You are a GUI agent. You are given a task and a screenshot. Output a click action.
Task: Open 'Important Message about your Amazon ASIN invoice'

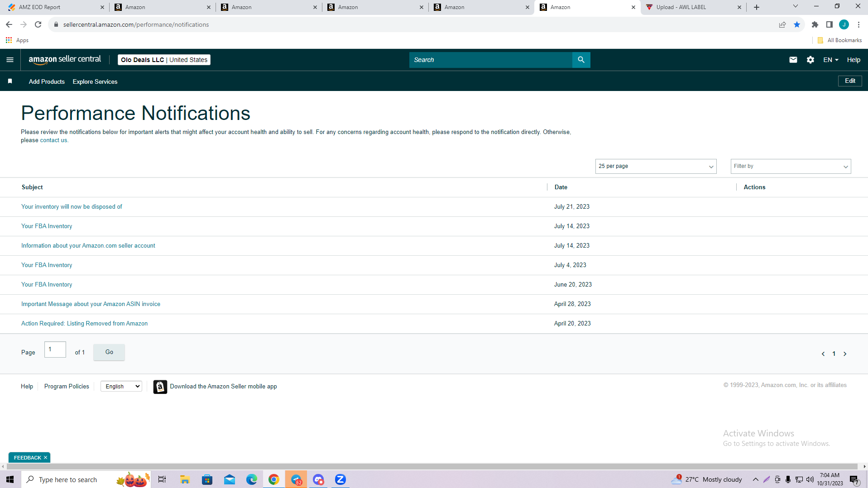click(91, 304)
